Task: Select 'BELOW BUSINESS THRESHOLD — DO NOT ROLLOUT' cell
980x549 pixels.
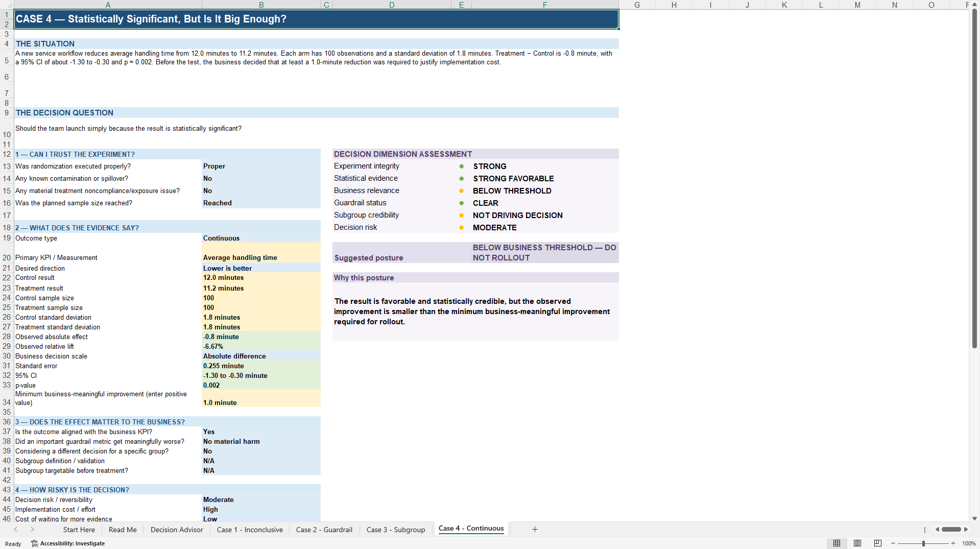Action: (x=545, y=253)
